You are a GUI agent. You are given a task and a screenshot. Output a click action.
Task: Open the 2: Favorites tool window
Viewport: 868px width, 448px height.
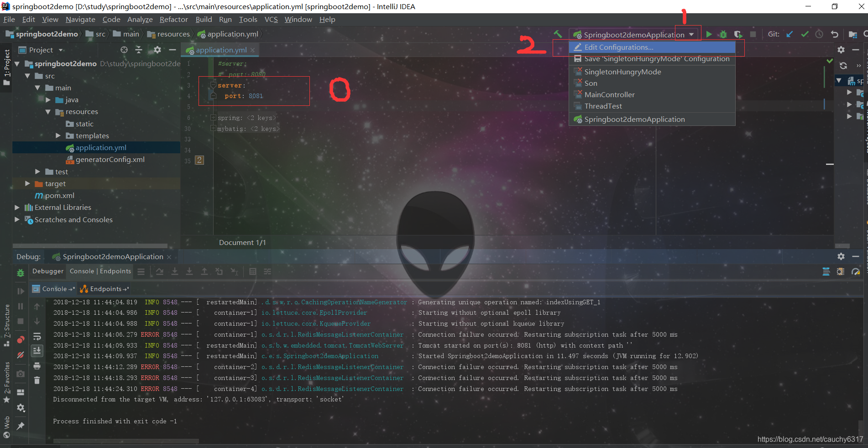click(6, 382)
